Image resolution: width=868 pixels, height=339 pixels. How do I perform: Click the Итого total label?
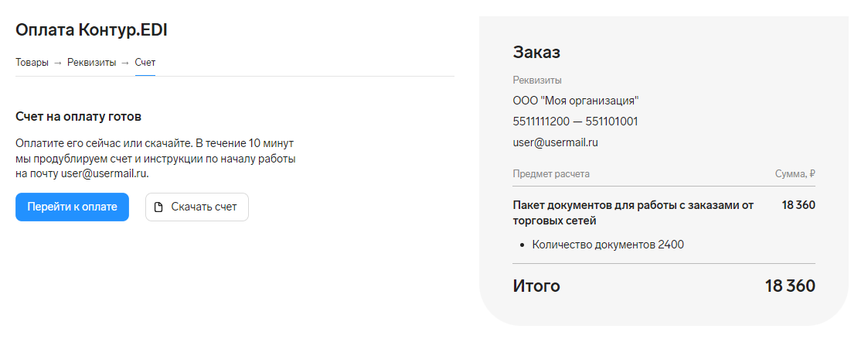(x=536, y=286)
